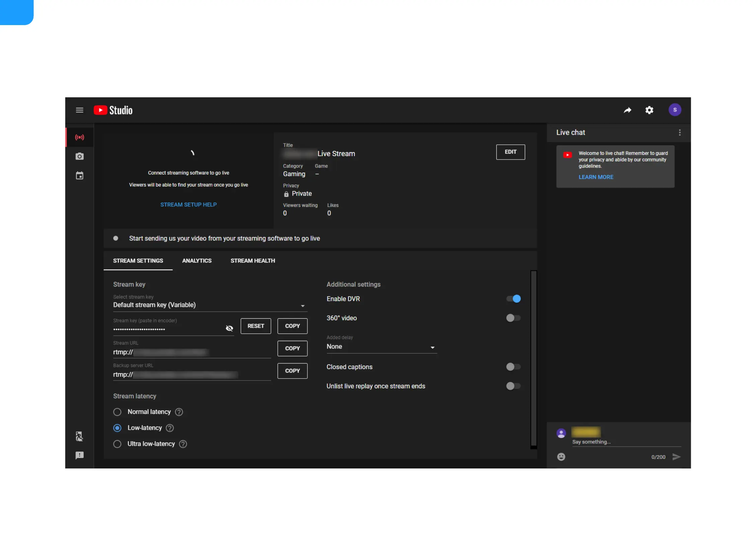756x535 pixels.
Task: Reveal stream key with eye icon
Action: [x=229, y=328]
